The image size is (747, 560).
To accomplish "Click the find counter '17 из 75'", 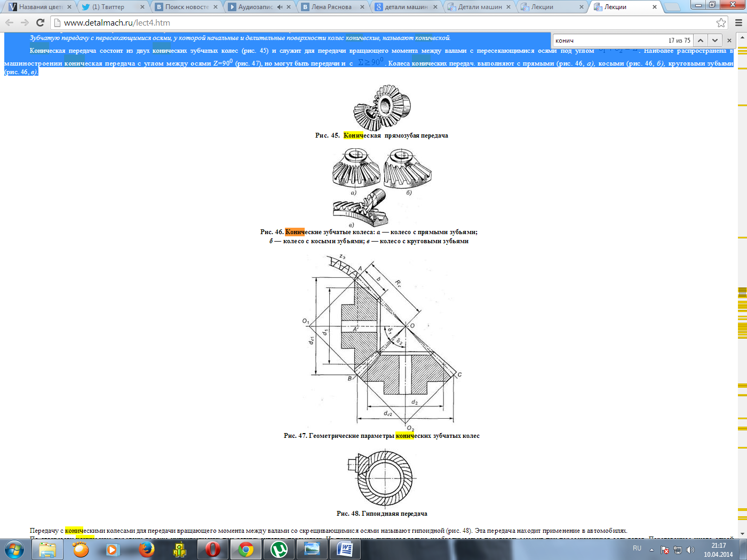I will click(679, 41).
